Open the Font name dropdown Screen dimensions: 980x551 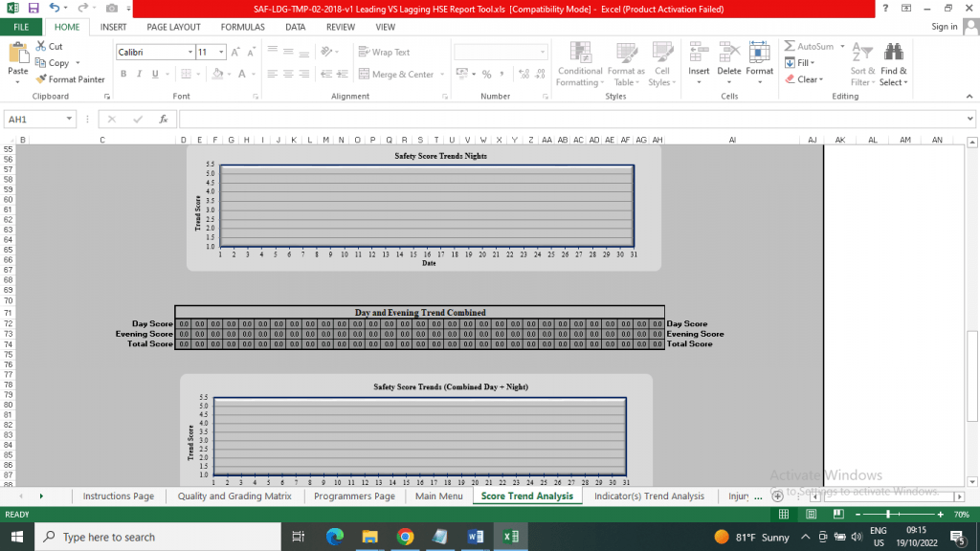pos(190,53)
